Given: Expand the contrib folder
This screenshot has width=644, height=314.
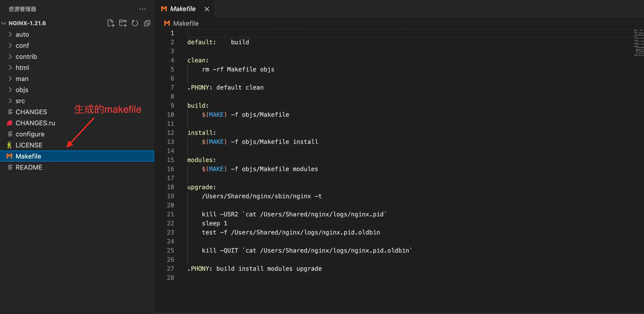Looking at the screenshot, I should click(26, 57).
